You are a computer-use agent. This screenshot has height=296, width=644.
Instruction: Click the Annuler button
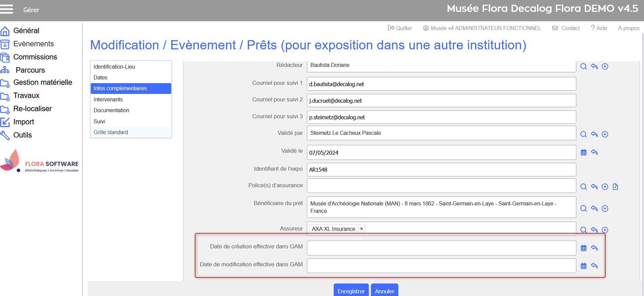(384, 291)
